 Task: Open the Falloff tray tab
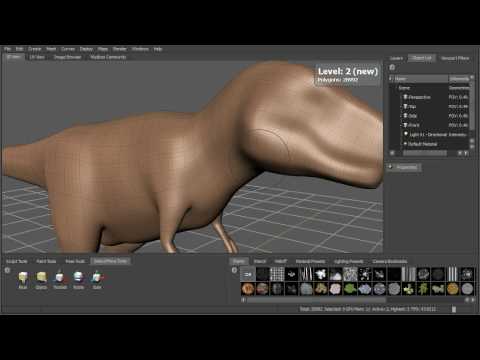click(x=281, y=261)
